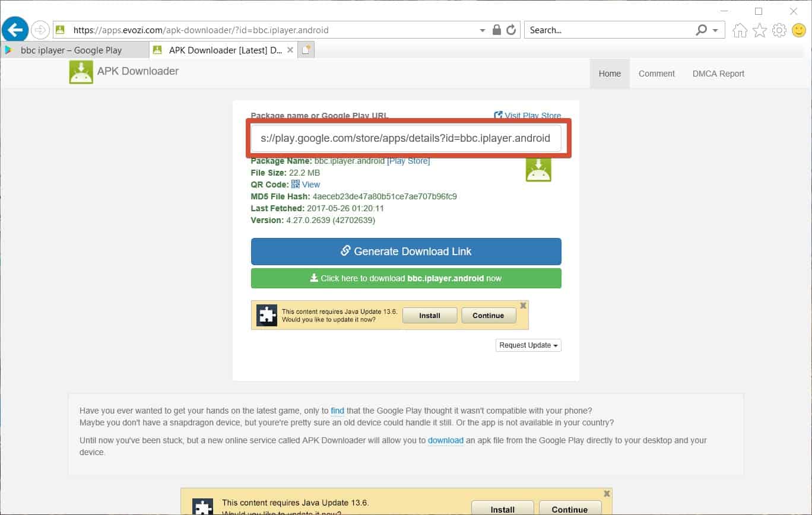
Task: Select the APK Downloader [Latest] tab
Action: coord(223,50)
